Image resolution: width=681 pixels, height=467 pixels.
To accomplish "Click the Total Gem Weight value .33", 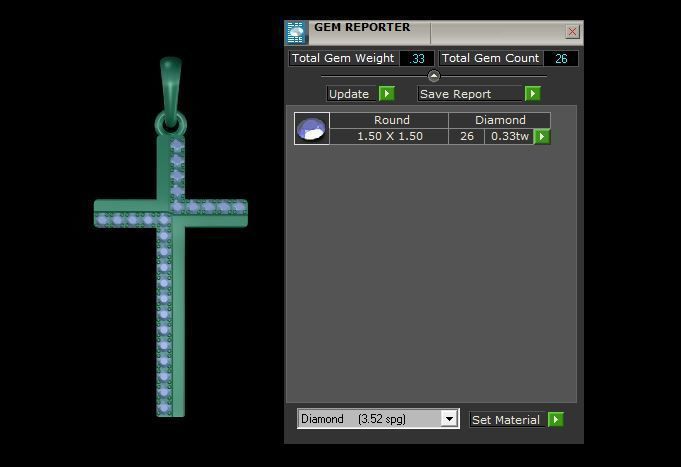I will (417, 59).
